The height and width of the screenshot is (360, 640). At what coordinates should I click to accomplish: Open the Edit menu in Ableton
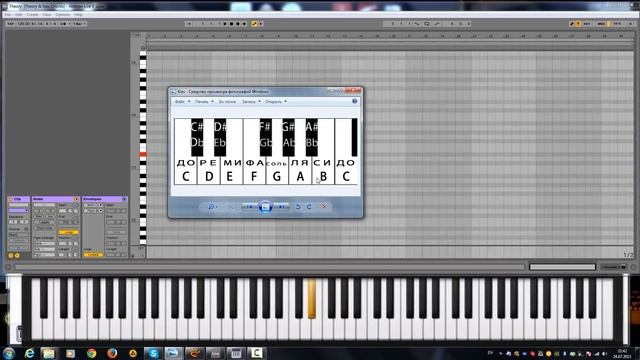point(19,14)
